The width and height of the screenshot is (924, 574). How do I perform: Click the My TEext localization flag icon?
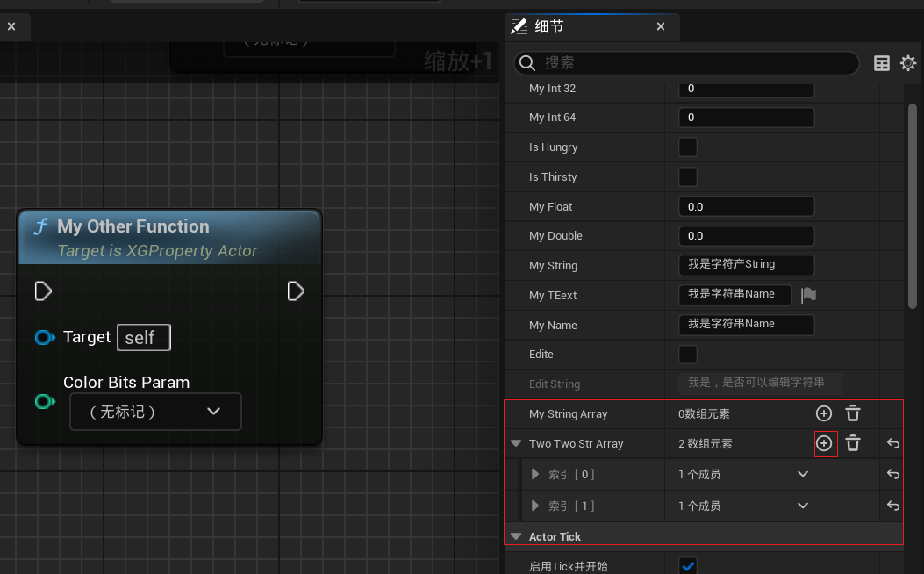tap(808, 295)
